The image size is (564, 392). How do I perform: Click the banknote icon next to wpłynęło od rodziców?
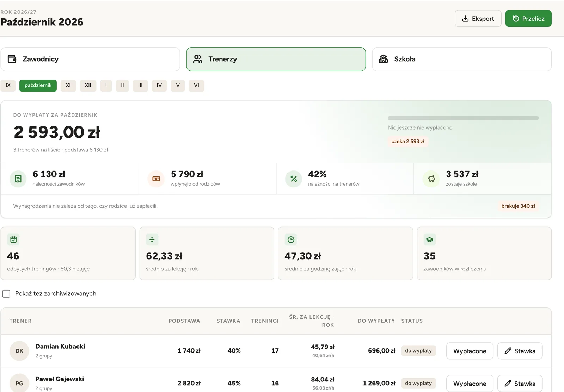156,179
